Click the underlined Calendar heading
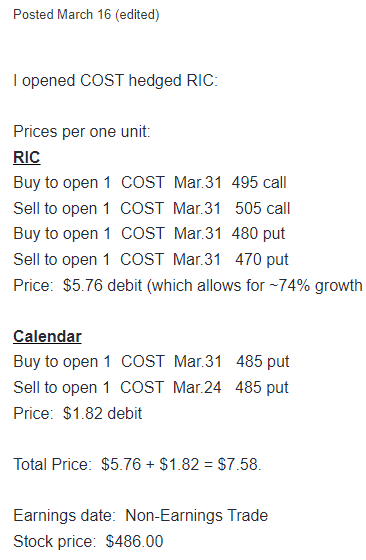 coord(47,336)
